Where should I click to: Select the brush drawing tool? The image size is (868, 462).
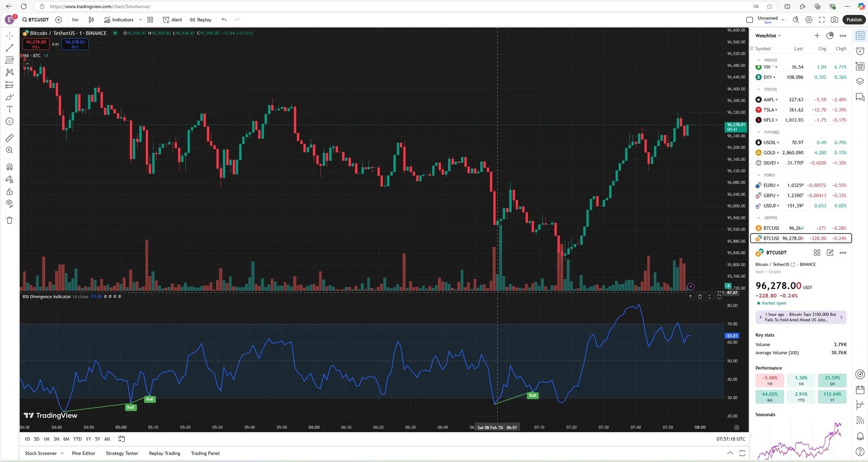[9, 97]
